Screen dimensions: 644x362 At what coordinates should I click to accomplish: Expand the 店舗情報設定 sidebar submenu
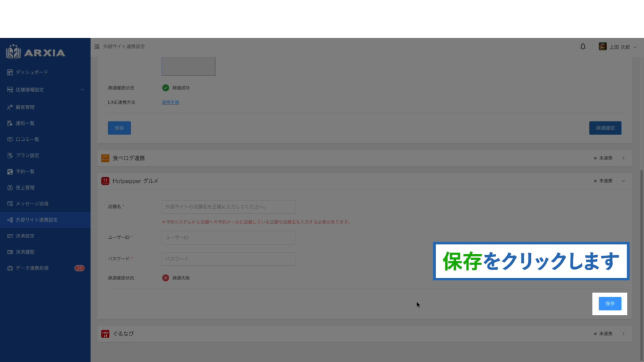pyautogui.click(x=82, y=90)
